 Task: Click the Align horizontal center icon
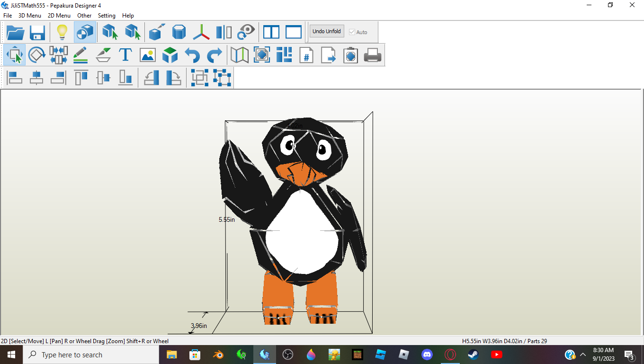[x=36, y=78]
